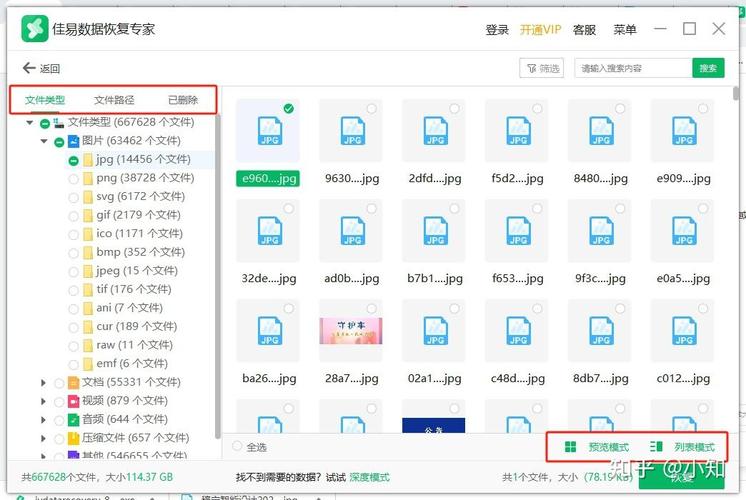Click the tree panel vertical scrollbar
746x500 pixels.
coord(217,276)
